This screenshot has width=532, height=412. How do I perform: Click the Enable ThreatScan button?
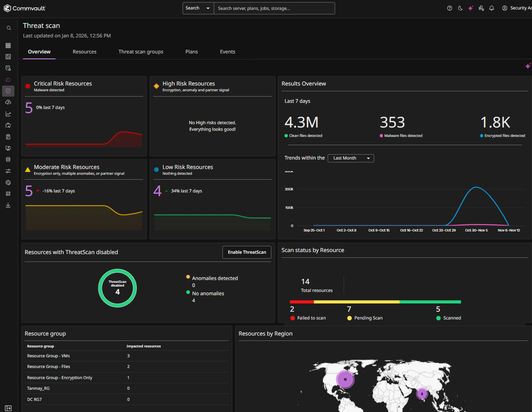pyautogui.click(x=247, y=252)
